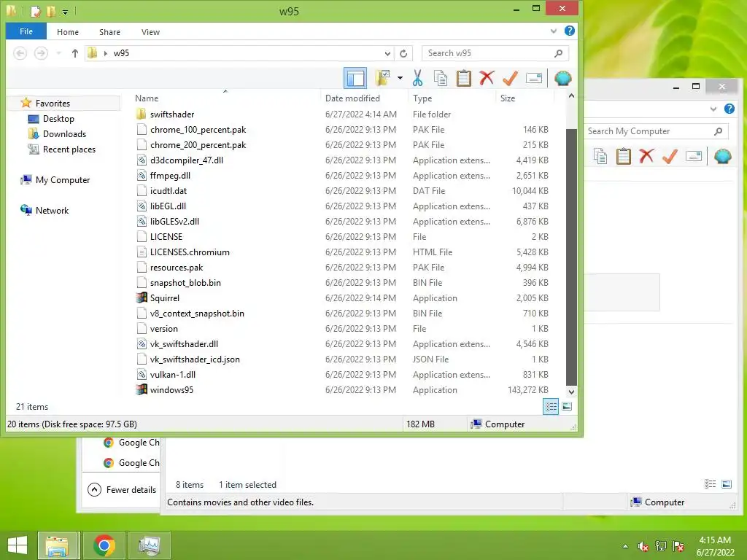Click the Cut scissors icon in w95 window
Screen dimensions: 747x560
417,78
